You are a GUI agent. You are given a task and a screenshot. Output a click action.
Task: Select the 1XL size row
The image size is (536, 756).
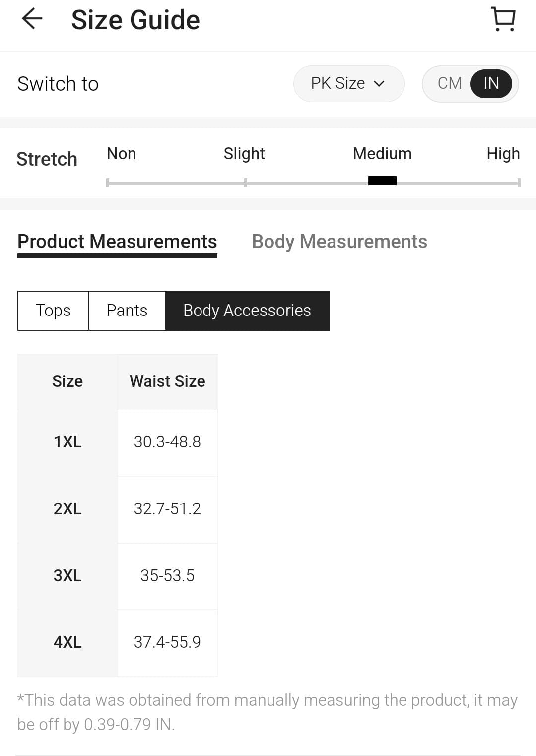pyautogui.click(x=117, y=442)
